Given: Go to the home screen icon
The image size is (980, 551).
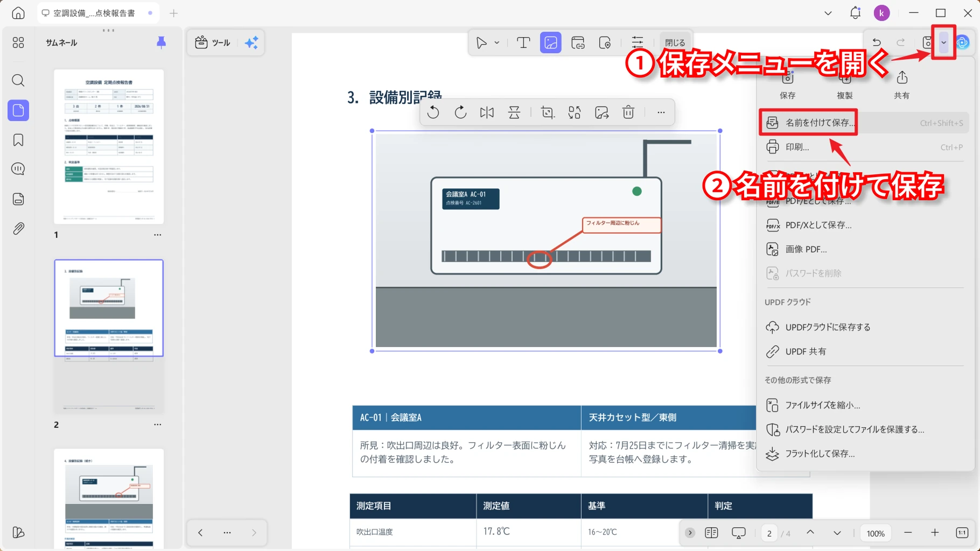Looking at the screenshot, I should [18, 13].
